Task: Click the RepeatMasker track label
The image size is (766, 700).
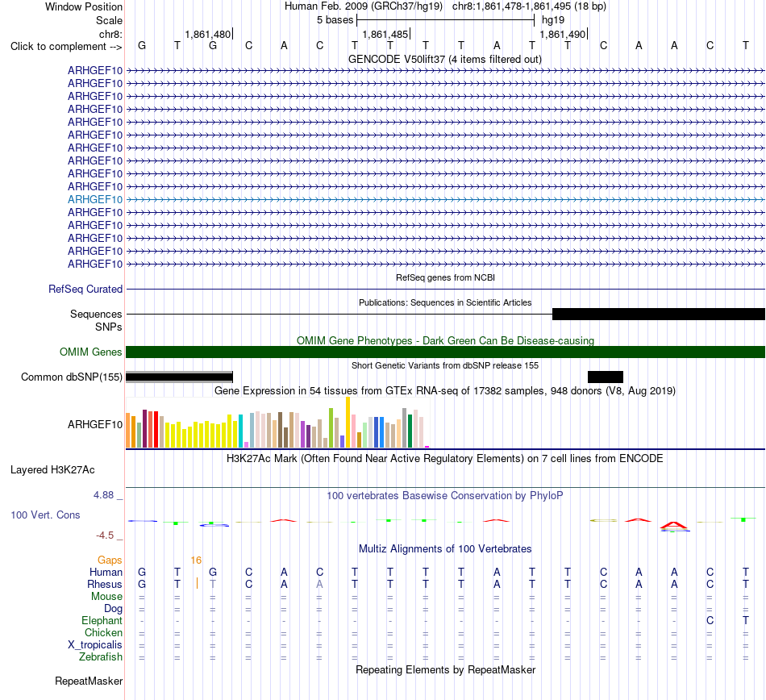Action: [x=89, y=681]
